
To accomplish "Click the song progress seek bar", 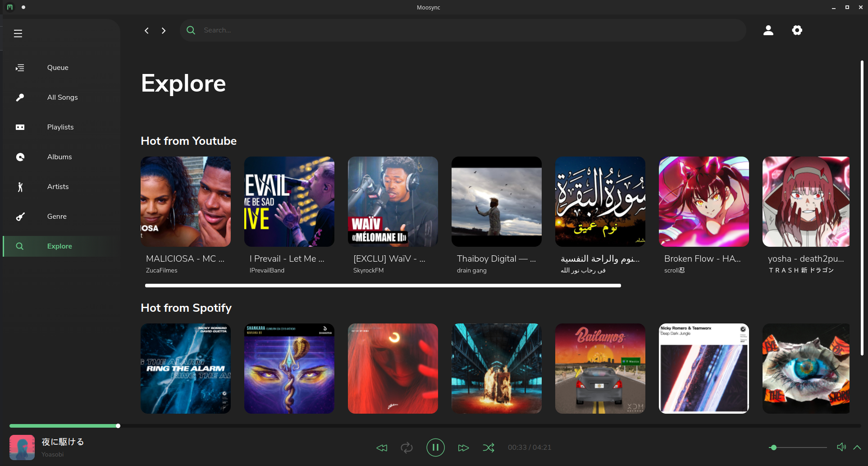I will coord(435,426).
